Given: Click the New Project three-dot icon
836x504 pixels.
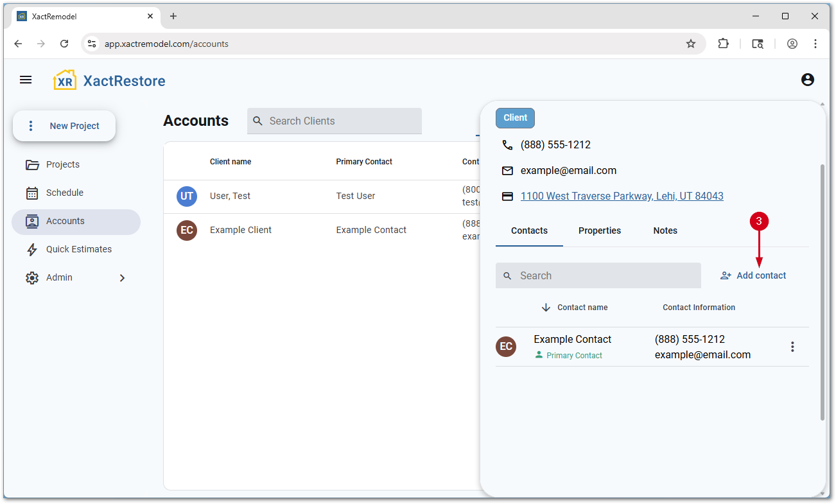Looking at the screenshot, I should pos(30,126).
